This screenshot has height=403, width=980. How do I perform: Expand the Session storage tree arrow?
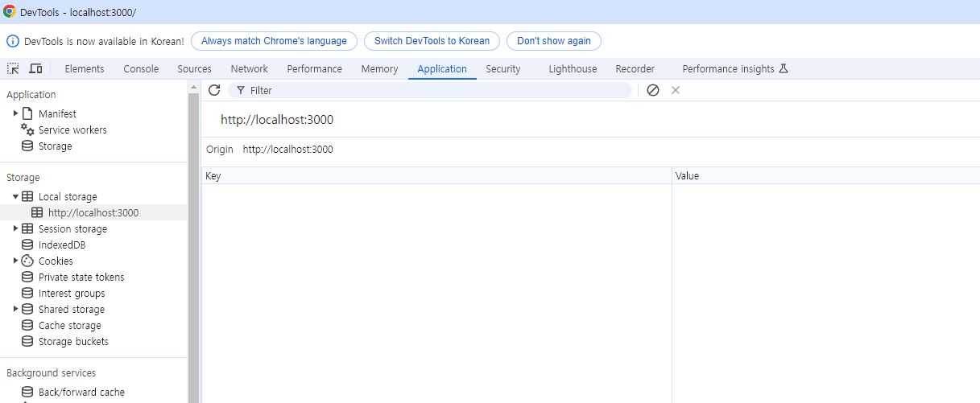click(x=16, y=228)
